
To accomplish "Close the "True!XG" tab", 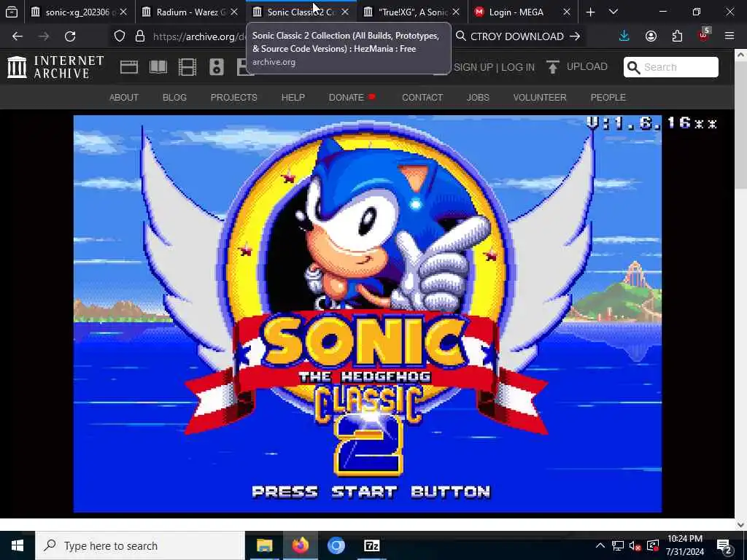I will pyautogui.click(x=456, y=12).
